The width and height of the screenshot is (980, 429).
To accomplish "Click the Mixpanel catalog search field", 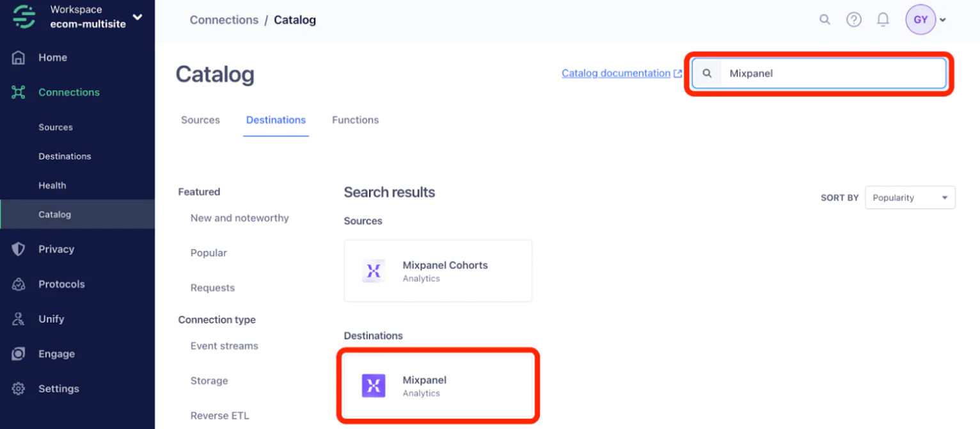I will point(832,74).
